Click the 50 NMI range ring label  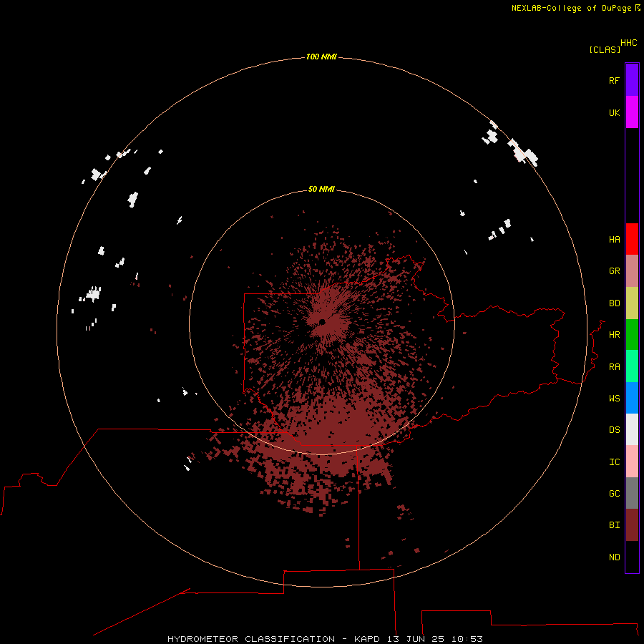321,189
